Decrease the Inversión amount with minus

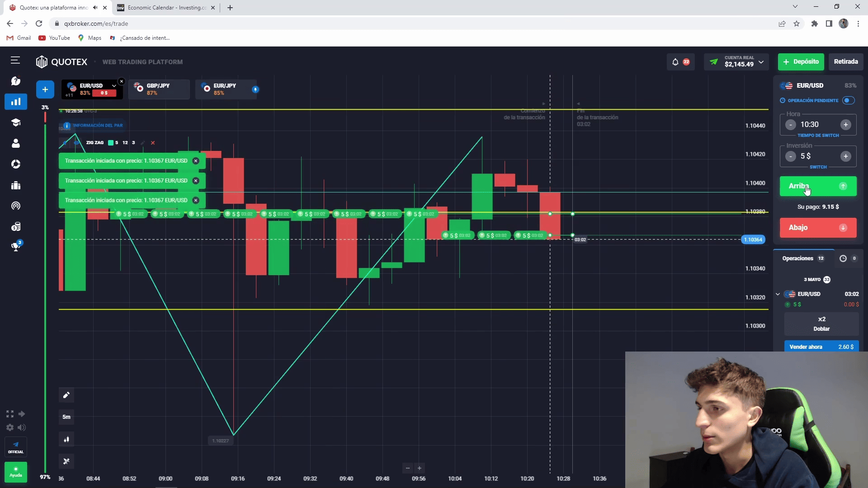click(x=790, y=156)
